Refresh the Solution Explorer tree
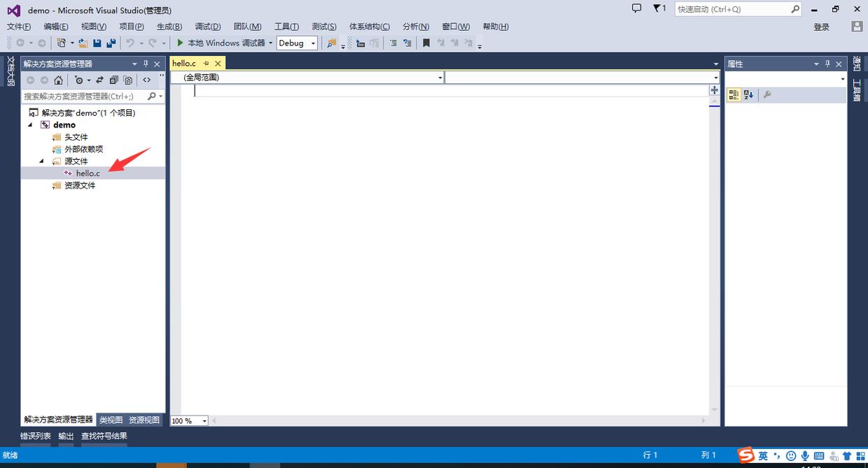The image size is (868, 468). (x=98, y=80)
